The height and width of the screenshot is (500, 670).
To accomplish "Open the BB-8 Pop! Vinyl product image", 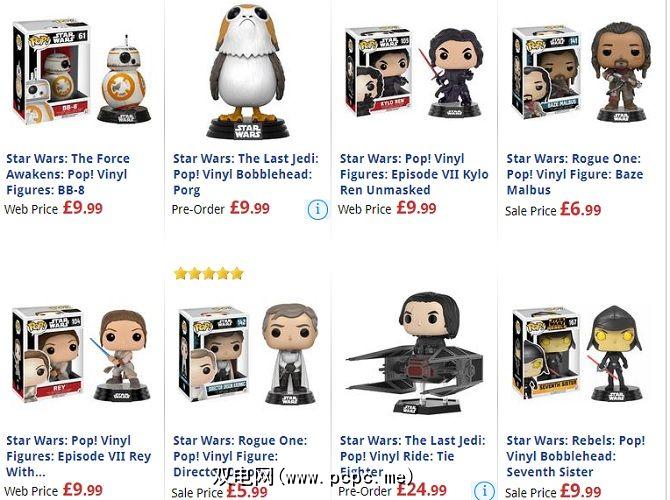I will coord(82,72).
